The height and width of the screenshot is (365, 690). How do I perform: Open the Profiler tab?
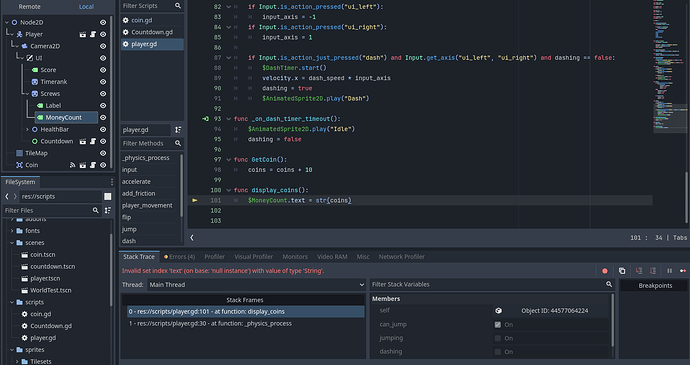(214, 257)
